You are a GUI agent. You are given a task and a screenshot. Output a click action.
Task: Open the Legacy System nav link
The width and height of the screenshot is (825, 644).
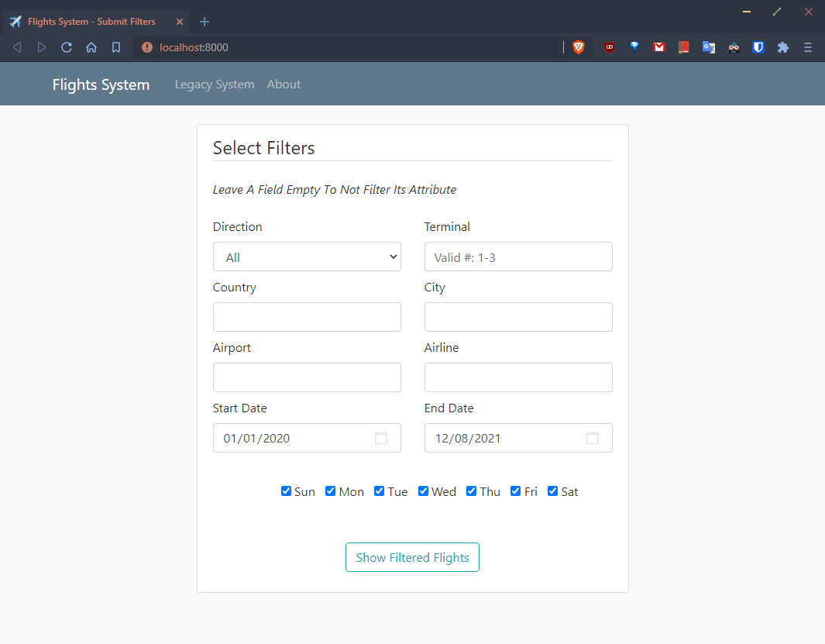tap(215, 84)
